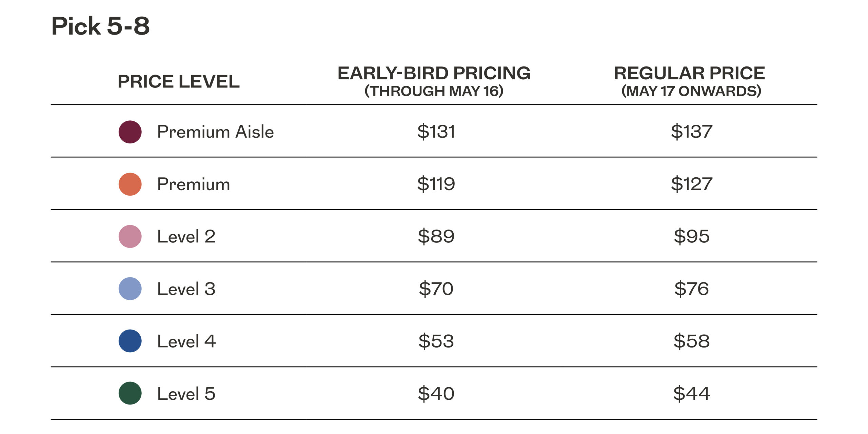This screenshot has width=868, height=434.
Task: Click the Premium Aisle $131 early-bird price
Action: tap(436, 132)
